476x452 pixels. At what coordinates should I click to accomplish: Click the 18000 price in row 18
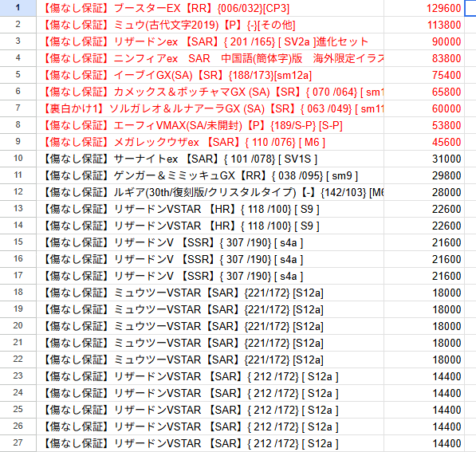pyautogui.click(x=446, y=293)
